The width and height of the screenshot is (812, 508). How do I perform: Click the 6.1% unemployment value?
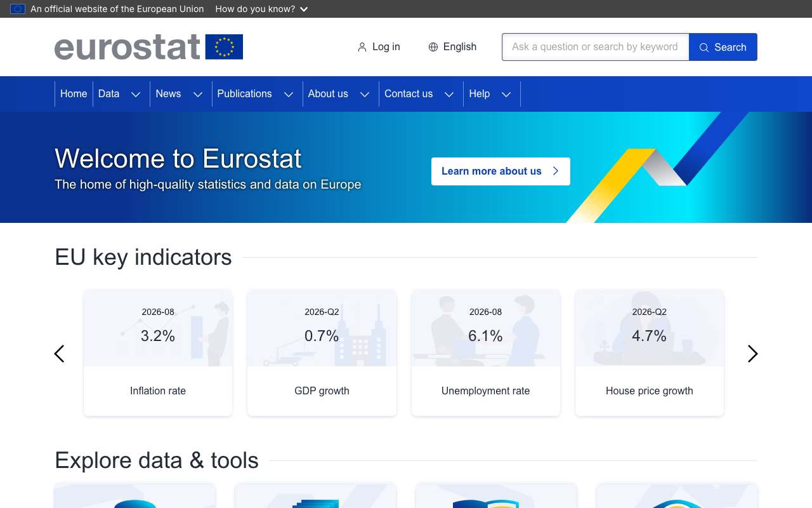pyautogui.click(x=486, y=336)
